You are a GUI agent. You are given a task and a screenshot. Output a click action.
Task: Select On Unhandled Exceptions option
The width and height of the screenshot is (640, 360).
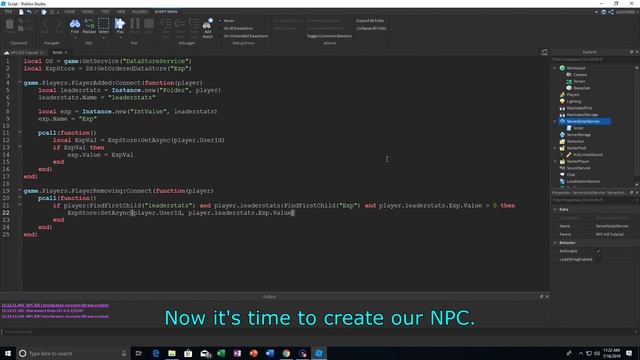pyautogui.click(x=244, y=36)
